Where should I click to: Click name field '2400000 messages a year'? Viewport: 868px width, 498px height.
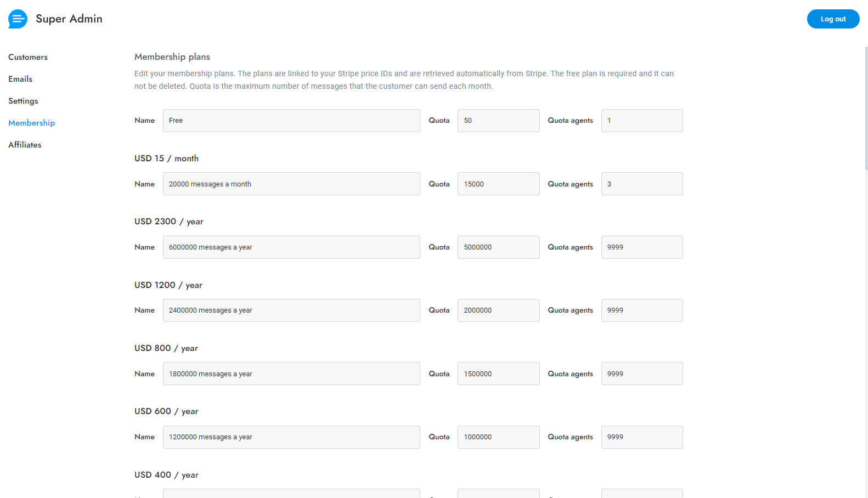coord(291,310)
